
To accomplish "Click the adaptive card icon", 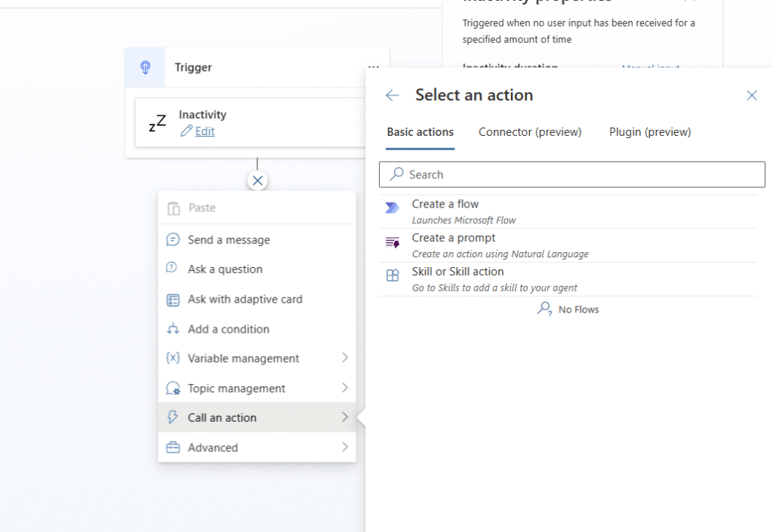I will [x=173, y=300].
